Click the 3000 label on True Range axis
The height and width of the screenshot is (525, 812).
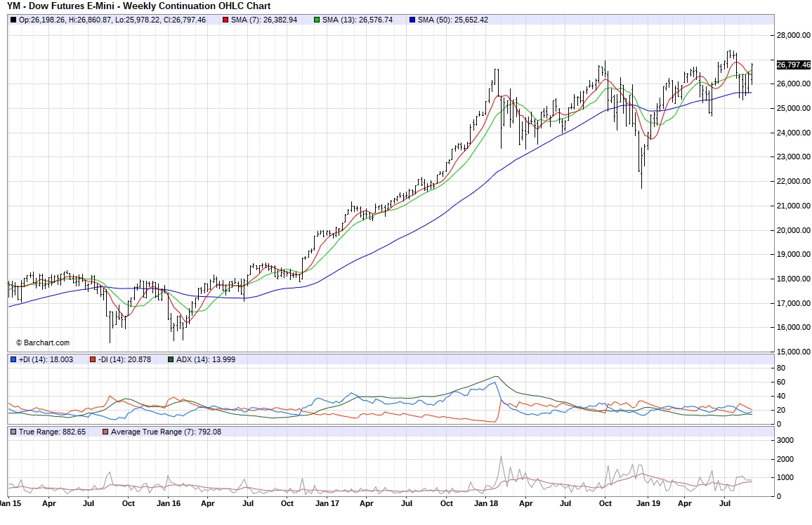pos(785,440)
